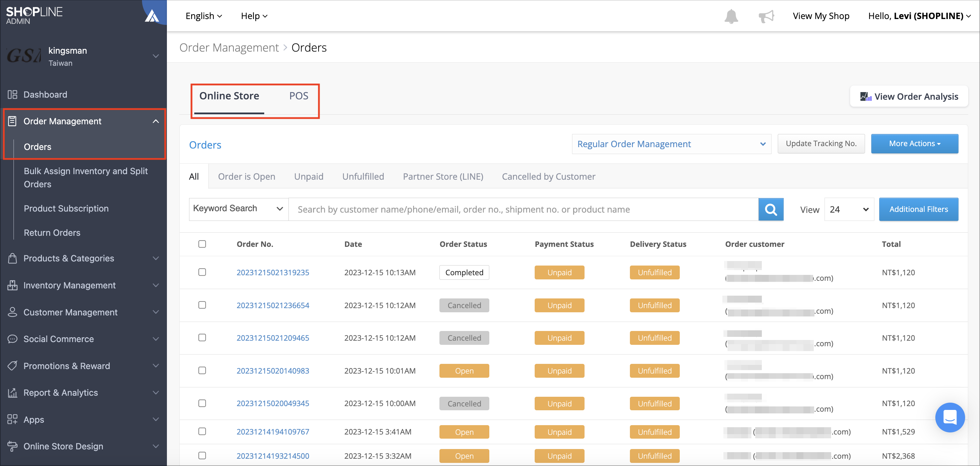Expand the View 24 dropdown
980x466 pixels.
pyautogui.click(x=849, y=209)
